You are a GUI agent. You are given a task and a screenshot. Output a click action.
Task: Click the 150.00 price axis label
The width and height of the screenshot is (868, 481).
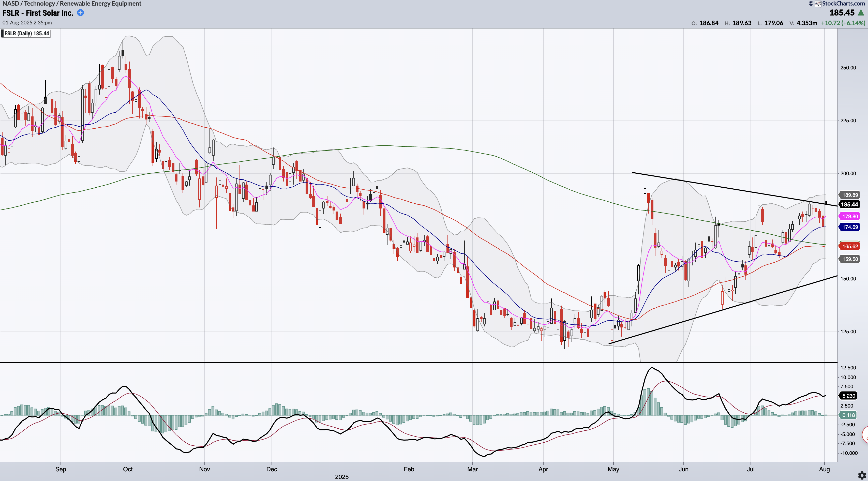[x=848, y=279]
